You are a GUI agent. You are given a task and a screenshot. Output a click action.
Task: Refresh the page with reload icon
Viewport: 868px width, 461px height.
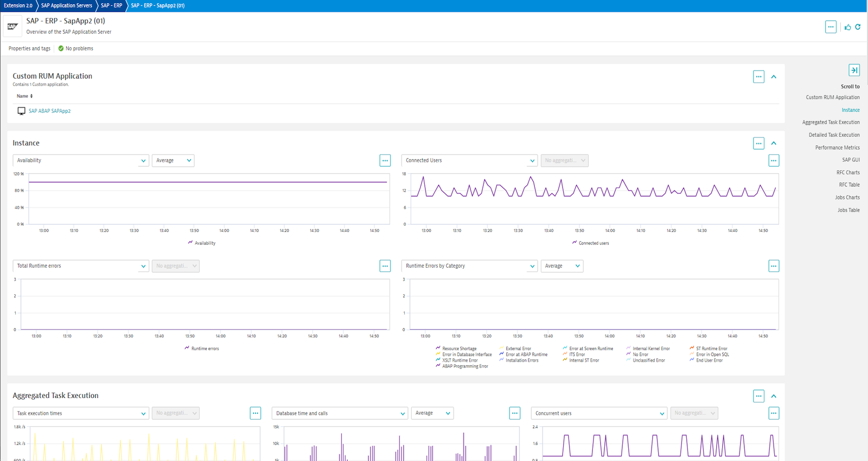(858, 27)
